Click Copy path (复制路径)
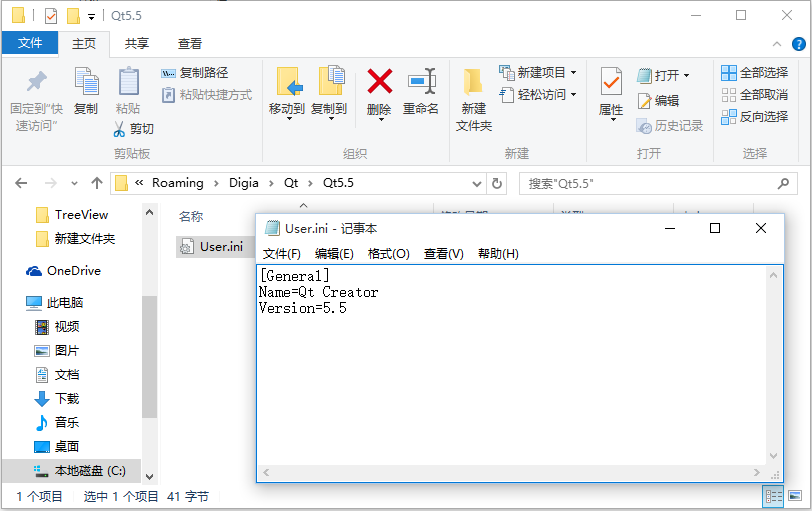 click(195, 73)
